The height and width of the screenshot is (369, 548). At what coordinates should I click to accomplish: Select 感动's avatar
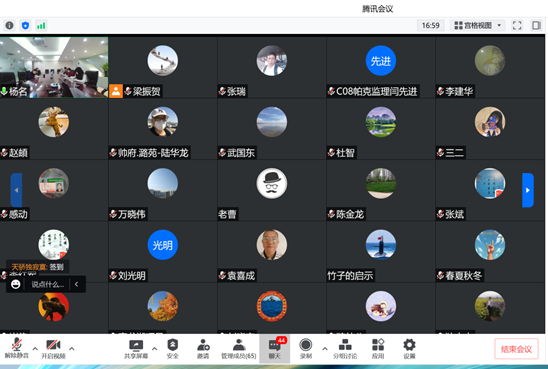tap(53, 183)
